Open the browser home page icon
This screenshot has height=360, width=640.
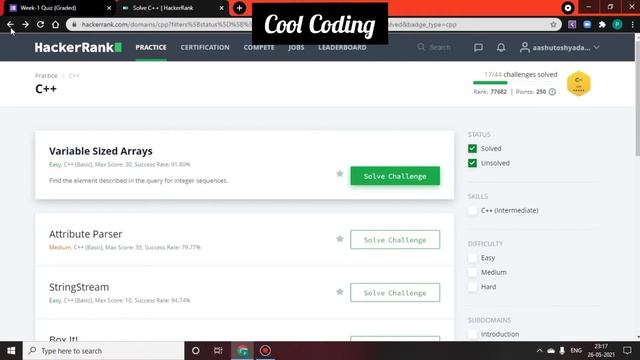pyautogui.click(x=56, y=24)
